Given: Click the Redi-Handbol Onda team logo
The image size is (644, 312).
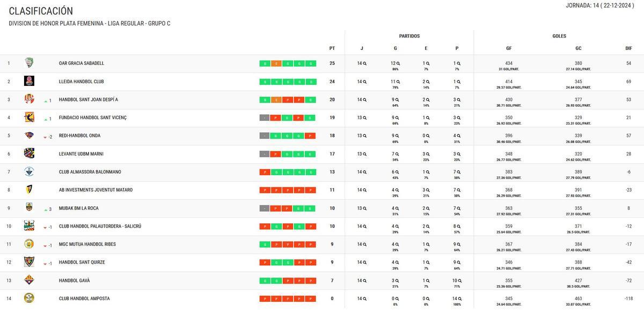Looking at the screenshot, I should click(29, 135).
